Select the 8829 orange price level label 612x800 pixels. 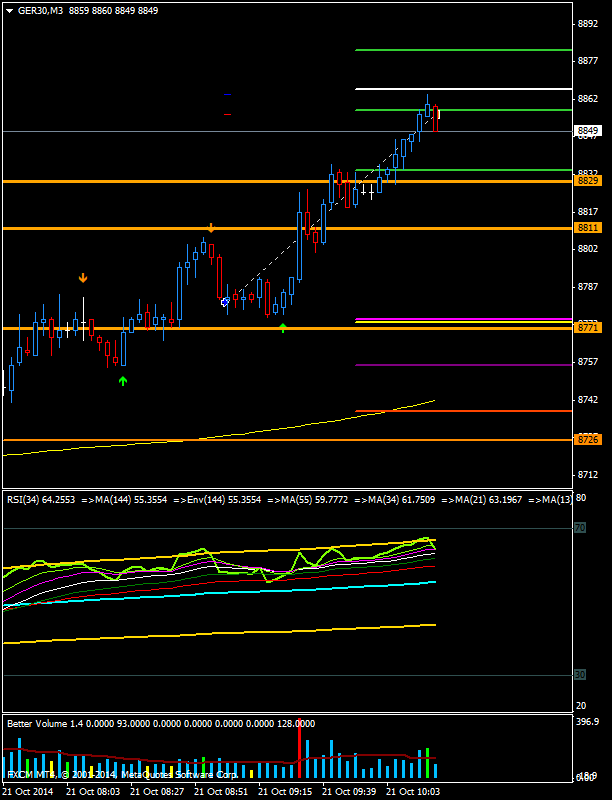(588, 181)
